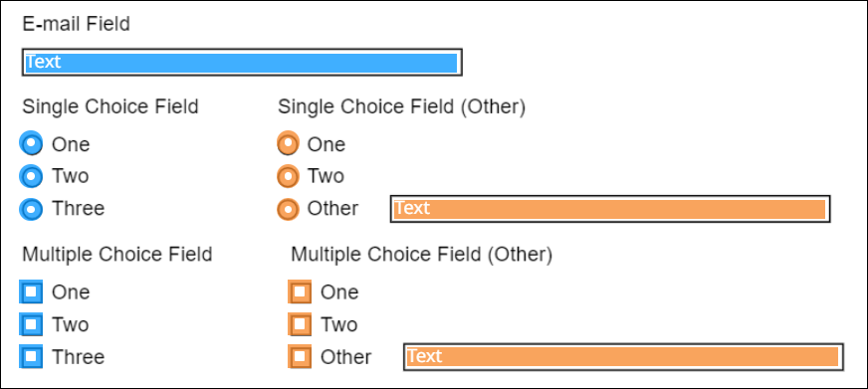Choose orange radio Two in Single Choice (Other)

pyautogui.click(x=288, y=176)
